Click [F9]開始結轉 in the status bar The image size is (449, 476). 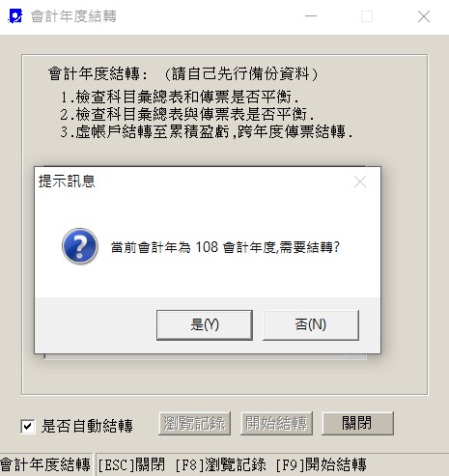[321, 465]
